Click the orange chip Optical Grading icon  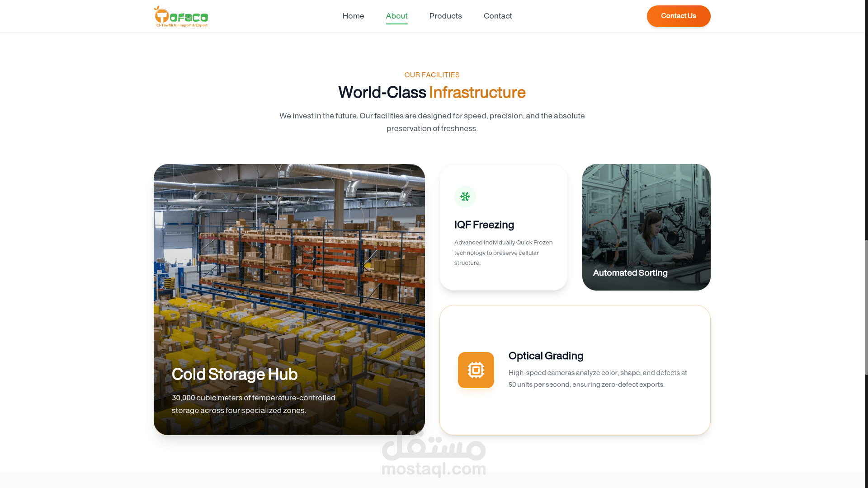(476, 370)
